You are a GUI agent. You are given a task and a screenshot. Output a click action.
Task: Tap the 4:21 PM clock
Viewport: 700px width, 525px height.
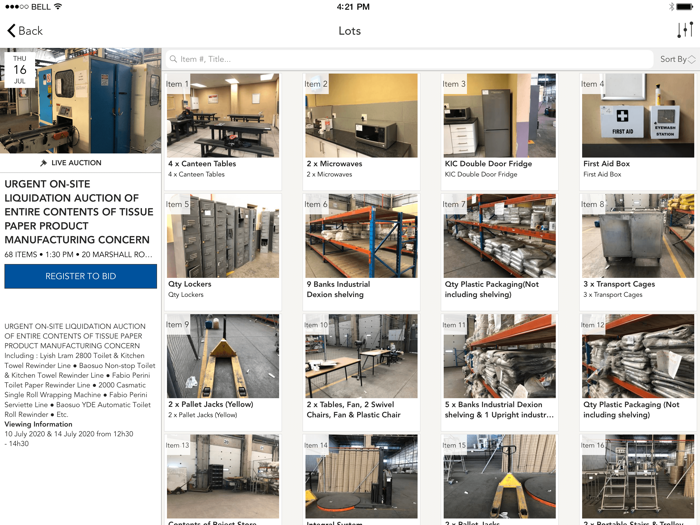(353, 7)
